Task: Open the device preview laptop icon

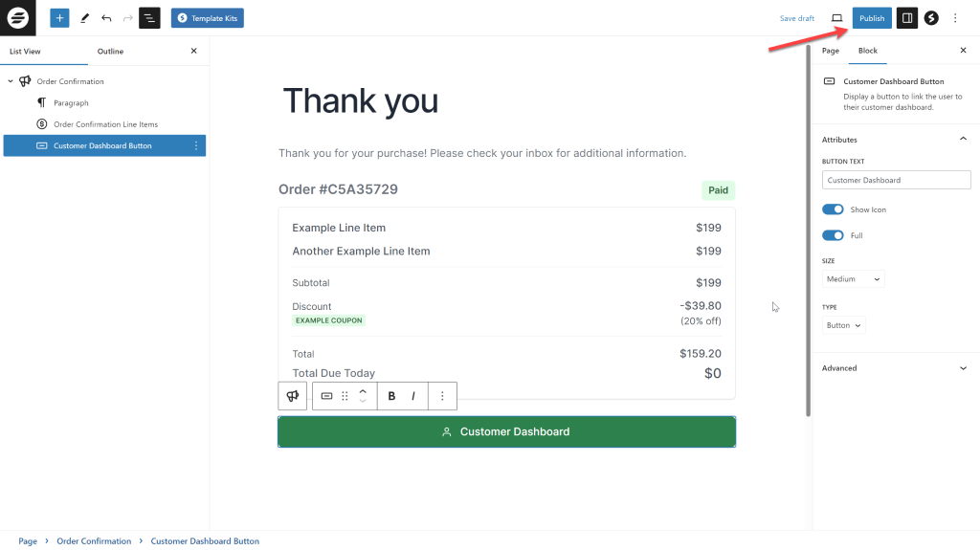Action: pos(836,18)
